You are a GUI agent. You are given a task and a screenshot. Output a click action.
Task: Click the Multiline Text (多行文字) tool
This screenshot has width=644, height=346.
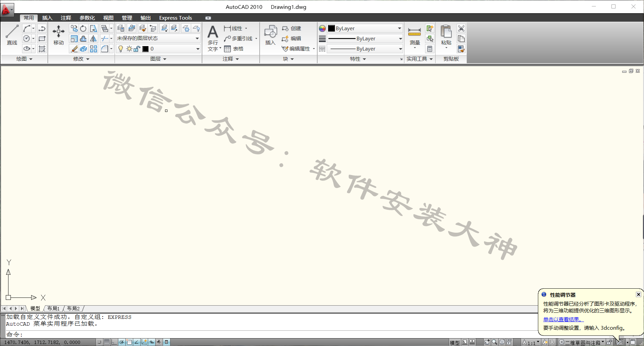pos(213,38)
